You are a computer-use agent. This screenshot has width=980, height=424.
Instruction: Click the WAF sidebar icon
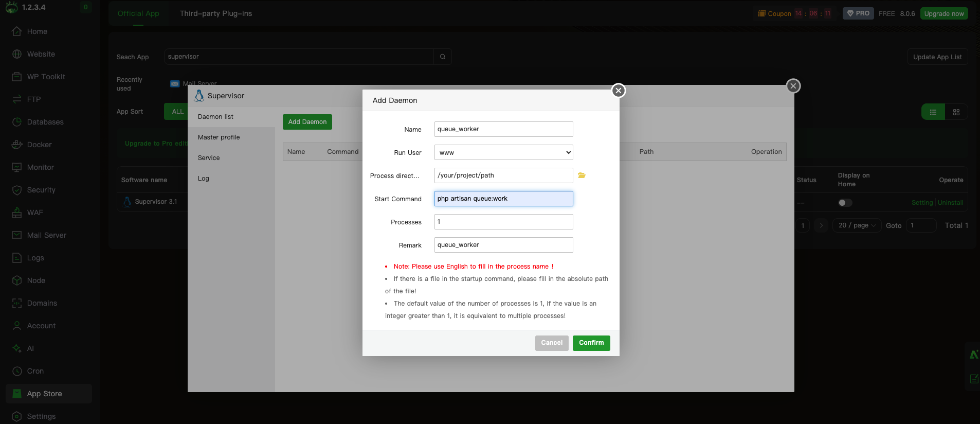[x=17, y=213]
